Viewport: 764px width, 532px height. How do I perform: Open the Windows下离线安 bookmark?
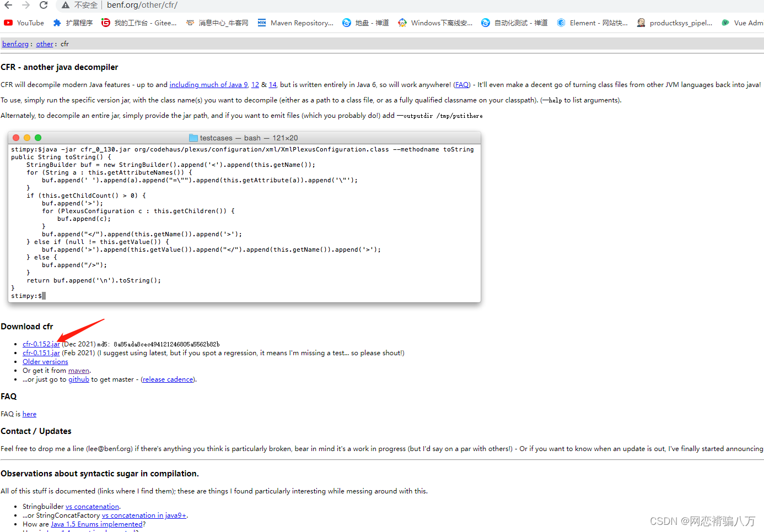435,23
